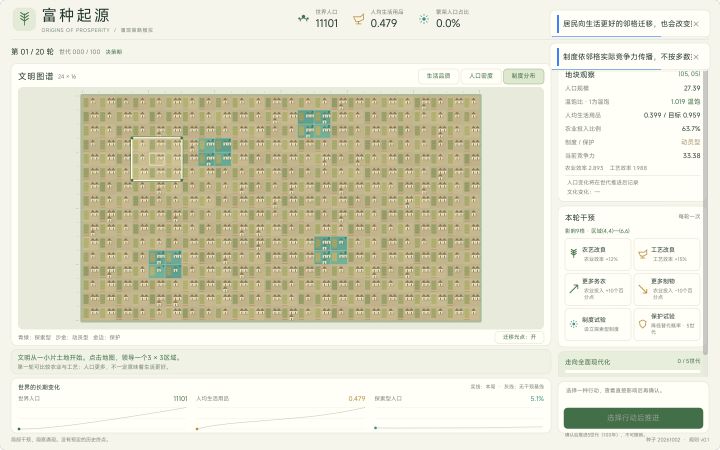Click the 33.38 competitiveness value
The width and height of the screenshot is (720, 450).
pos(692,156)
